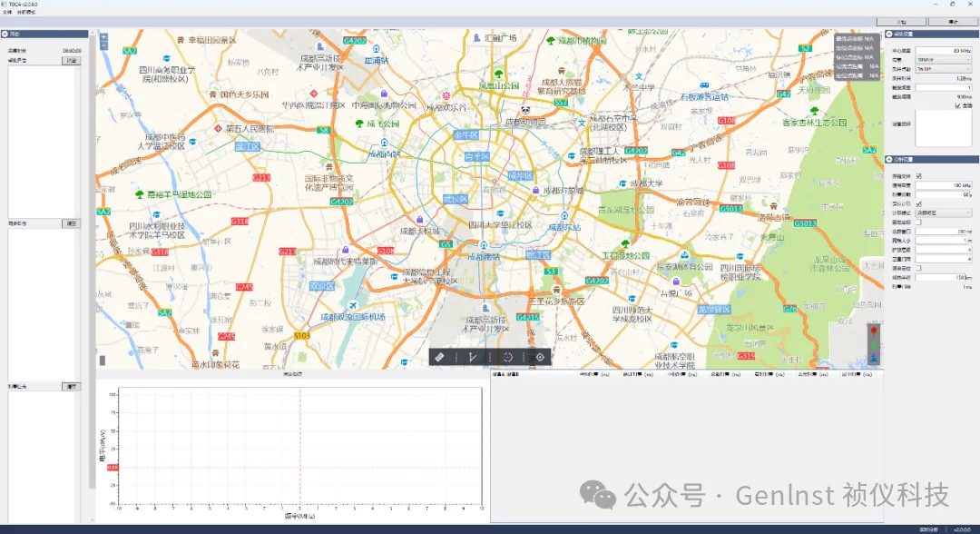980x534 pixels.
Task: Open the 分析模式 menu
Action: [x=24, y=12]
